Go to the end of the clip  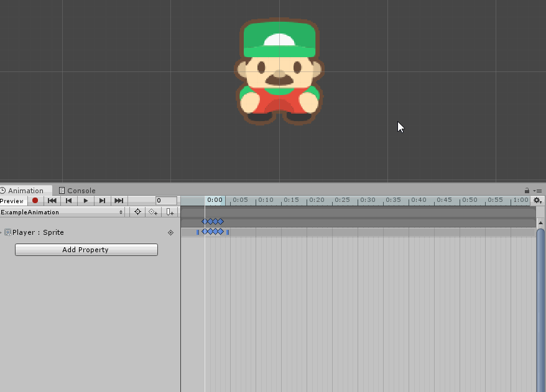click(x=119, y=201)
